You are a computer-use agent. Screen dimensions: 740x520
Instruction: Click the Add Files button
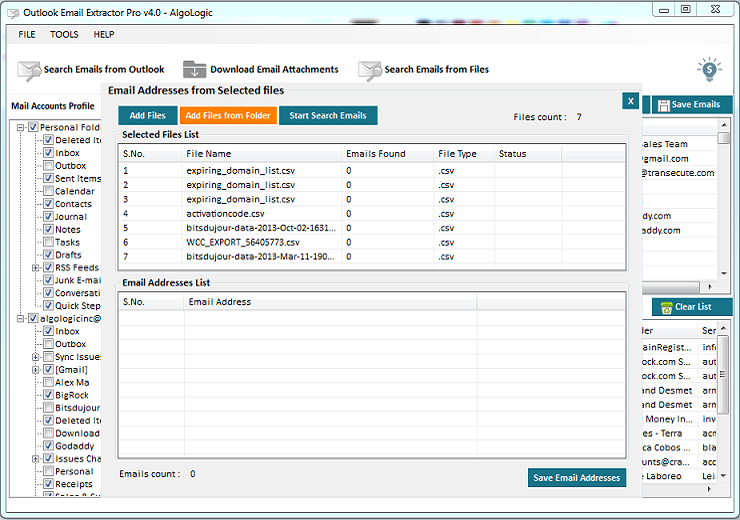(147, 115)
